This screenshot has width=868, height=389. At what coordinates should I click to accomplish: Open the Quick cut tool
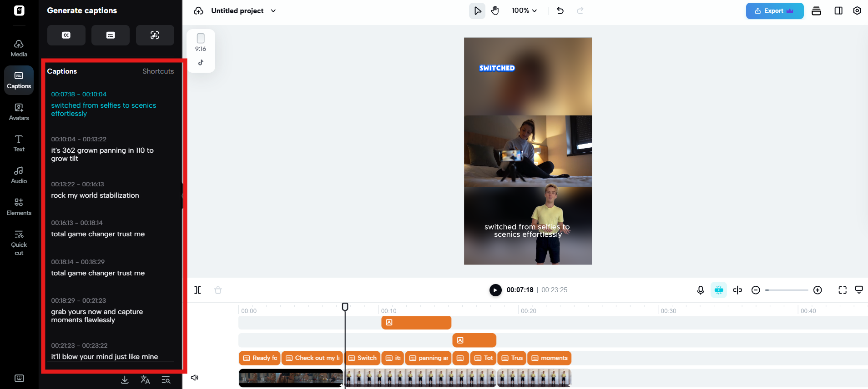coord(19,243)
